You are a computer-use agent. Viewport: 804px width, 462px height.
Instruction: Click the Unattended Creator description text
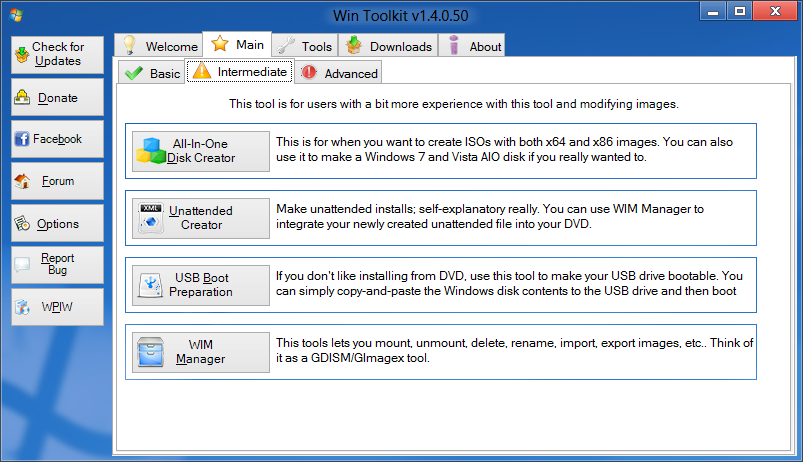490,216
